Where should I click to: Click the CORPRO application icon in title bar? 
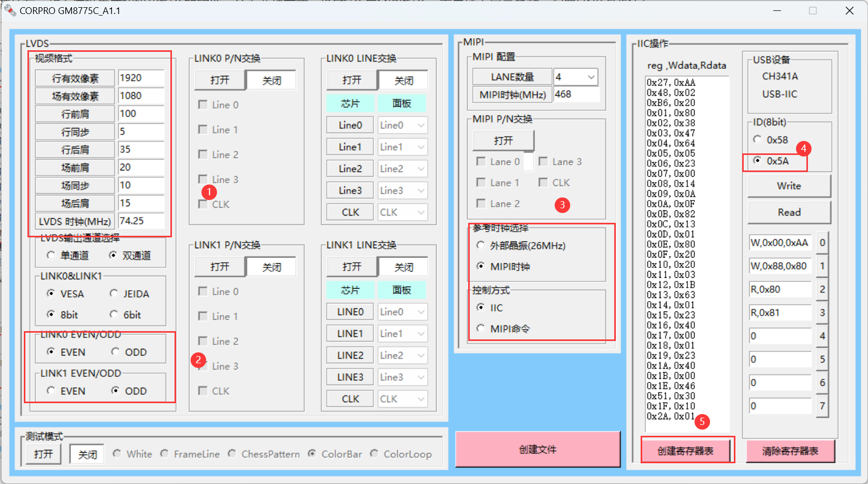click(x=11, y=10)
